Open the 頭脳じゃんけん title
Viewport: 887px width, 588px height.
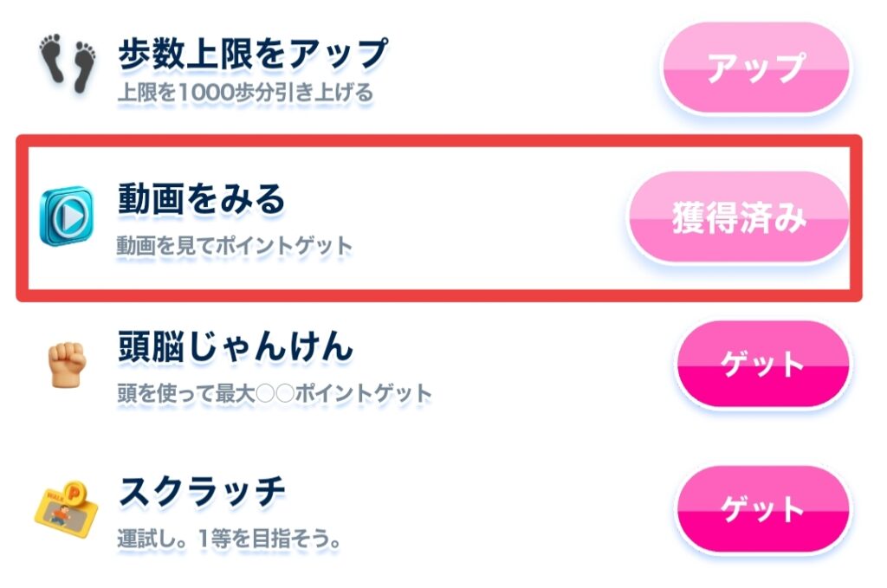coord(236,348)
